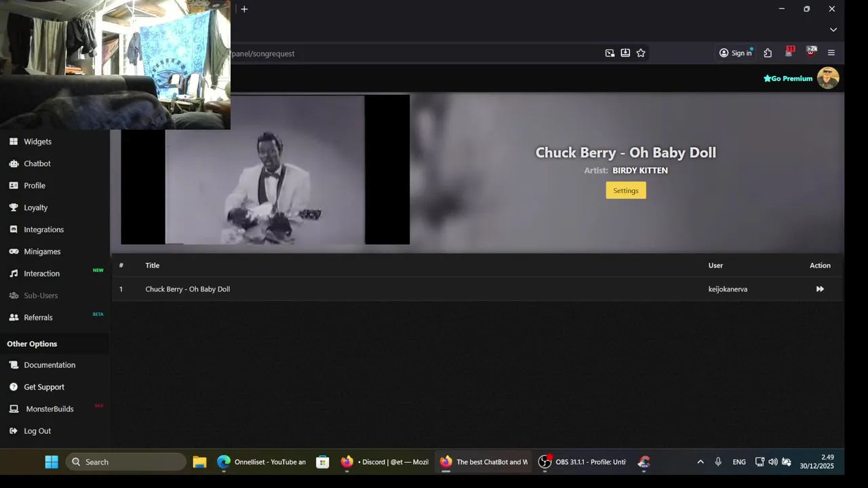Expand the list all tabs chevron
Viewport: 868px width, 488px height.
pyautogui.click(x=833, y=29)
